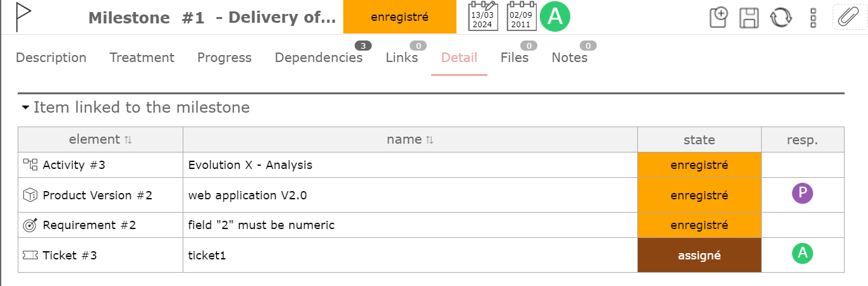868x286 pixels.
Task: Click the green user avatar in header
Action: 555,17
